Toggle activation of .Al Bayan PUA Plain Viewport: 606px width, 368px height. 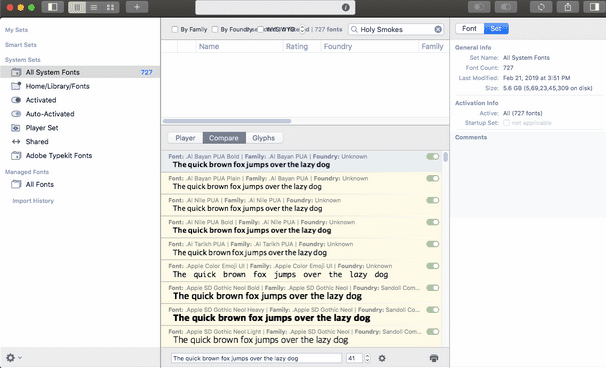(x=432, y=179)
